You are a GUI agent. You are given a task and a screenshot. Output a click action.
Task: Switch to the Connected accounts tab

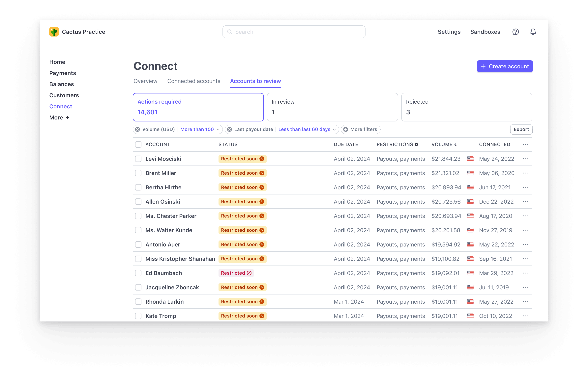pyautogui.click(x=194, y=81)
